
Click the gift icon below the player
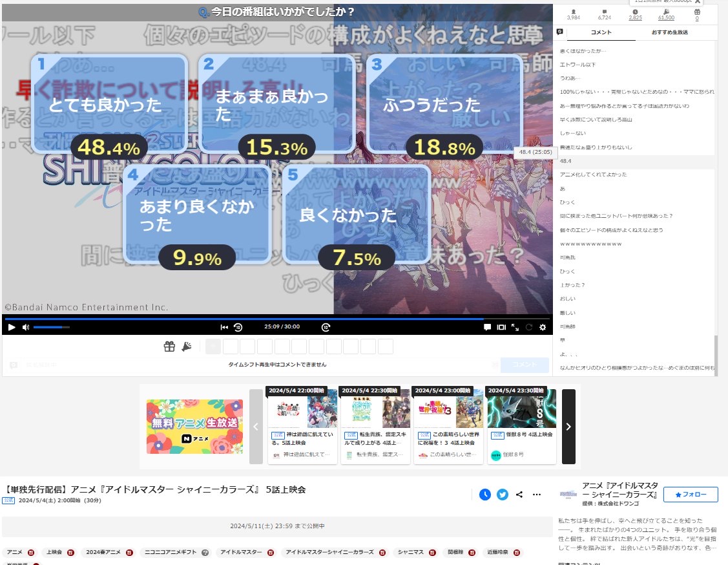169,346
